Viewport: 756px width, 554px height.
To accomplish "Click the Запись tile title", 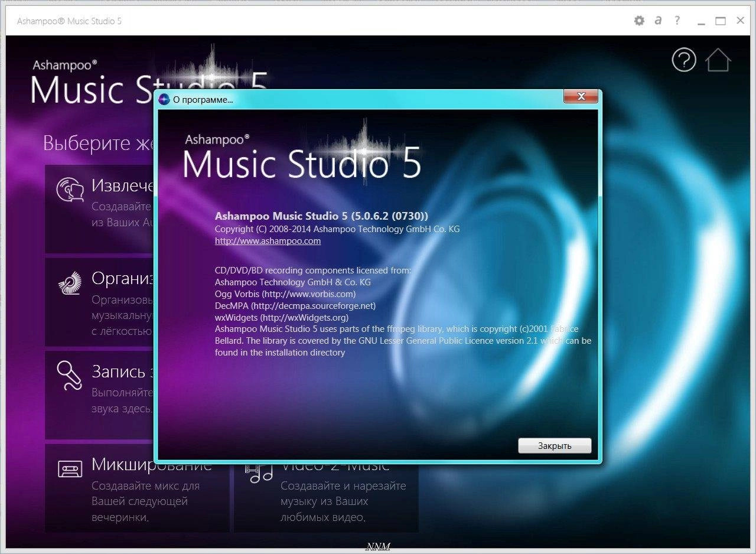I will click(x=122, y=371).
